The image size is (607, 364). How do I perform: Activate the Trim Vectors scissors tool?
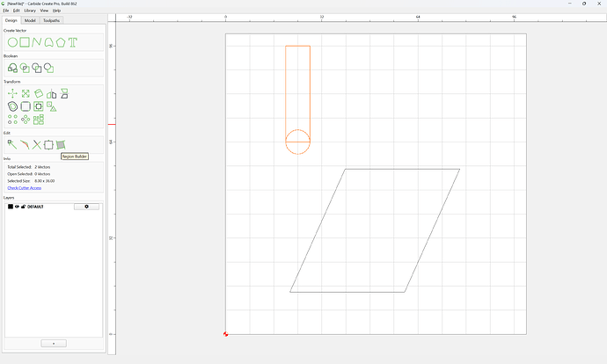pyautogui.click(x=36, y=145)
